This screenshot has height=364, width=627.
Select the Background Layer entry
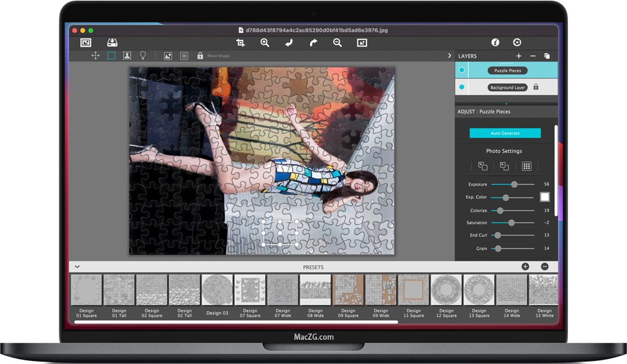pos(507,87)
